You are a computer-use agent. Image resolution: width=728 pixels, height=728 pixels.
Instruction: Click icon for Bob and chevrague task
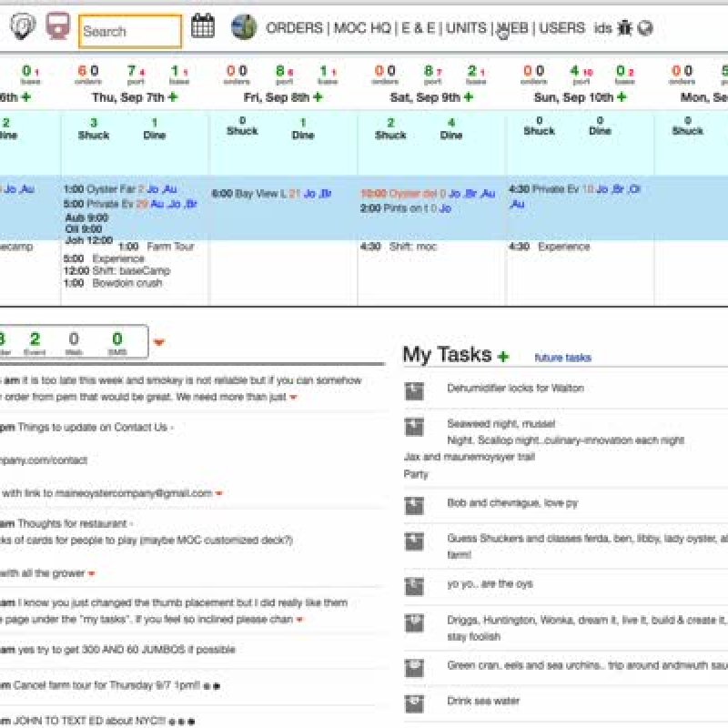coord(414,506)
